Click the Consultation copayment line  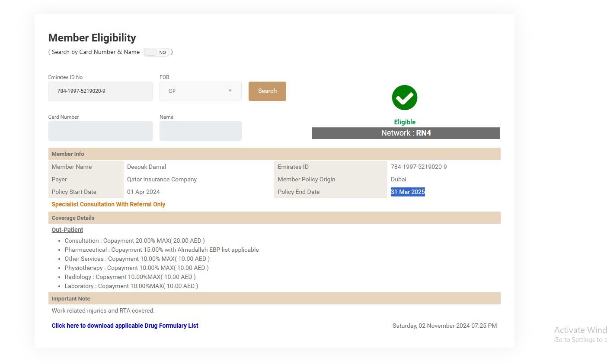[135, 241]
